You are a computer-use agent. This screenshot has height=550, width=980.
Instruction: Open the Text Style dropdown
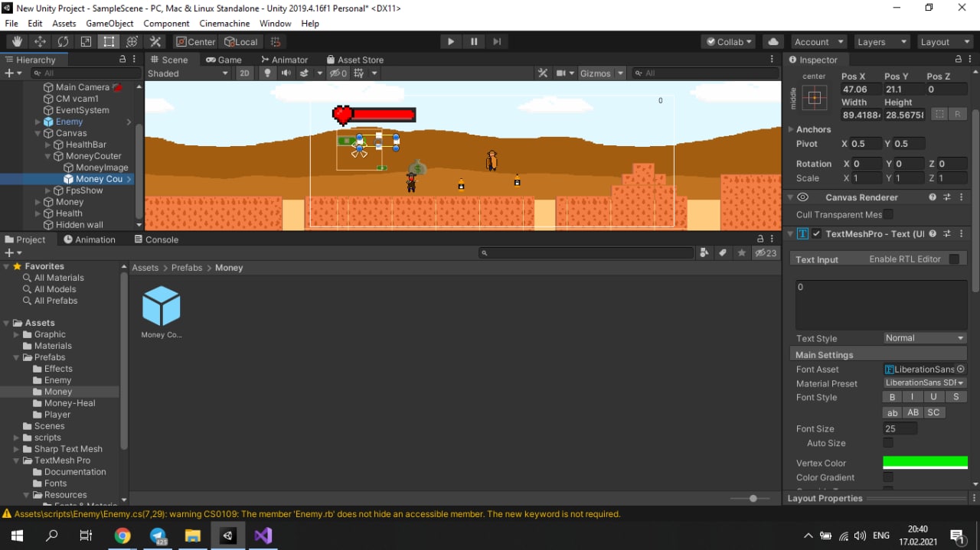(x=924, y=338)
